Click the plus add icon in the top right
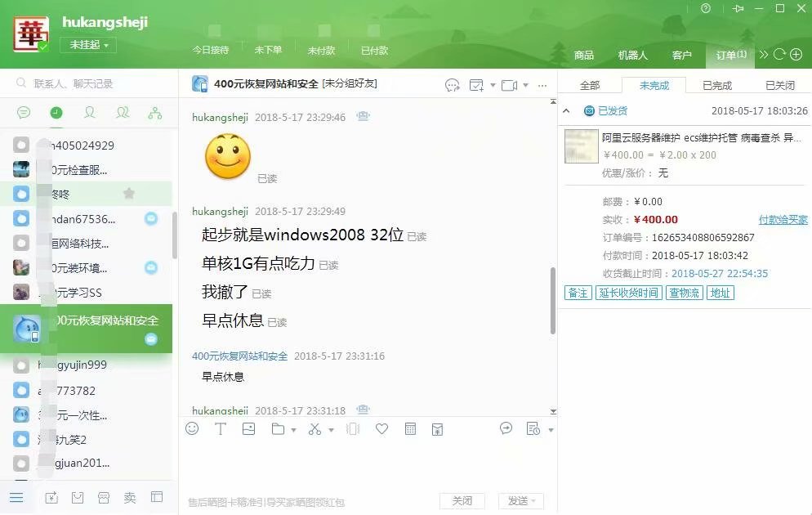Screen dimensions: 812x515 coord(796,55)
